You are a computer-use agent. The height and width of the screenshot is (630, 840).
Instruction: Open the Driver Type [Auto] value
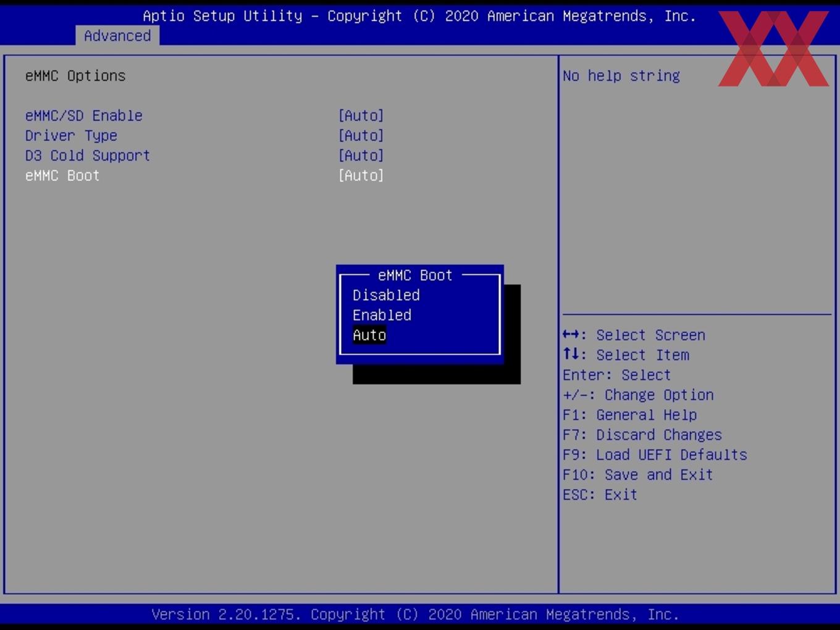coord(361,135)
